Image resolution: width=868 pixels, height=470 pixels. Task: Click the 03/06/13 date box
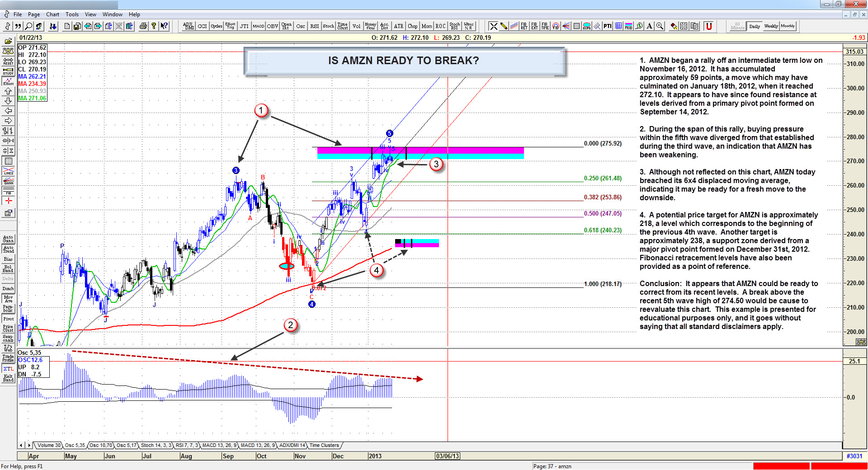pyautogui.click(x=448, y=456)
